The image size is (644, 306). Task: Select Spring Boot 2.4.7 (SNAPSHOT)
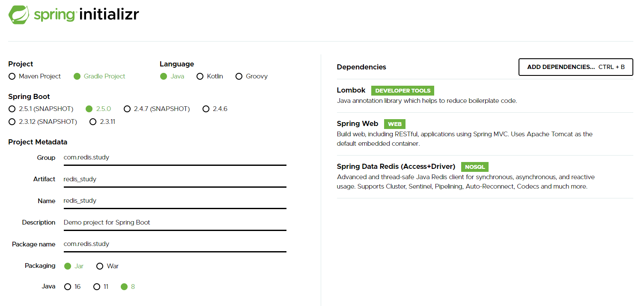(x=157, y=109)
